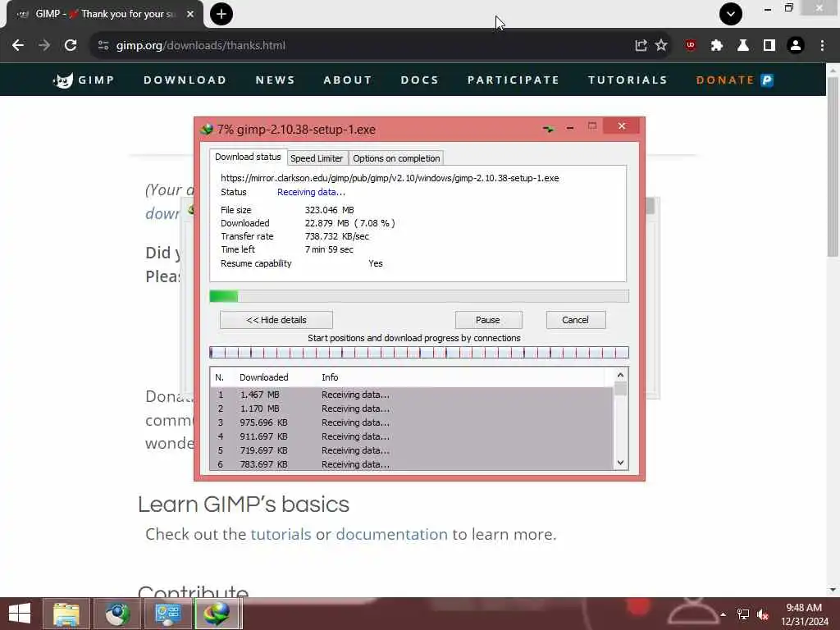Switch to the Speed Limiter tab
840x630 pixels.
pyautogui.click(x=317, y=158)
